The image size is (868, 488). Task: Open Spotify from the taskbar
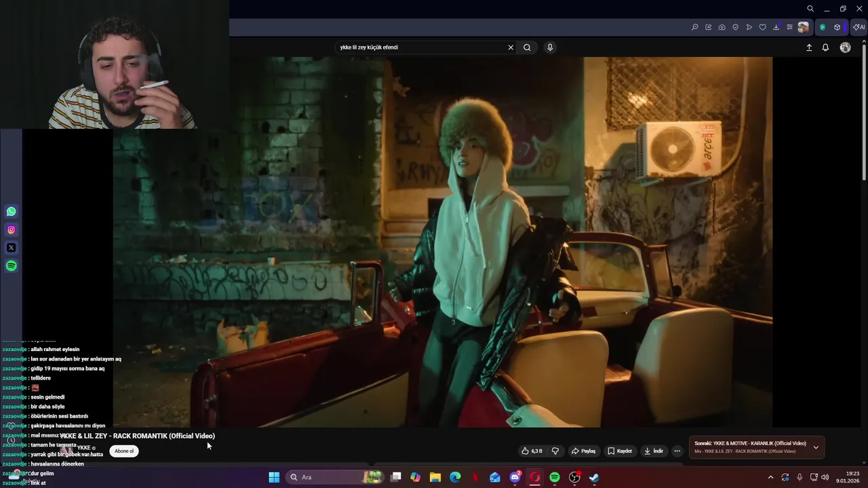pos(555,477)
